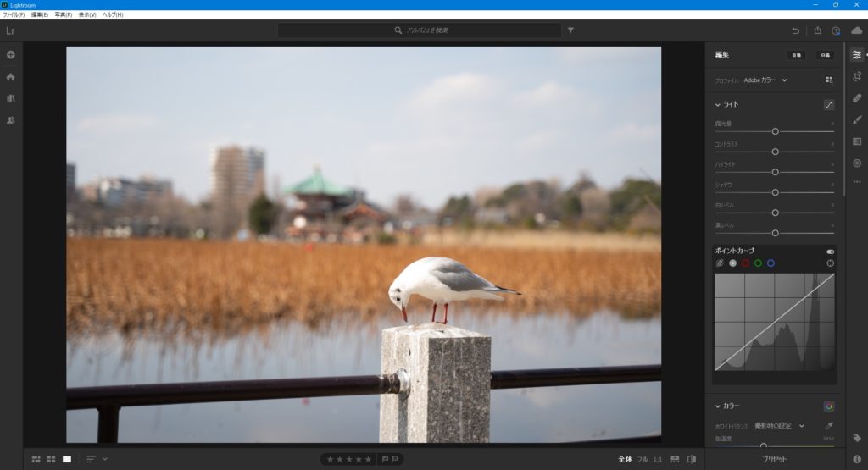Open the Crop and Rotate tool
The image size is (868, 470).
(x=857, y=76)
